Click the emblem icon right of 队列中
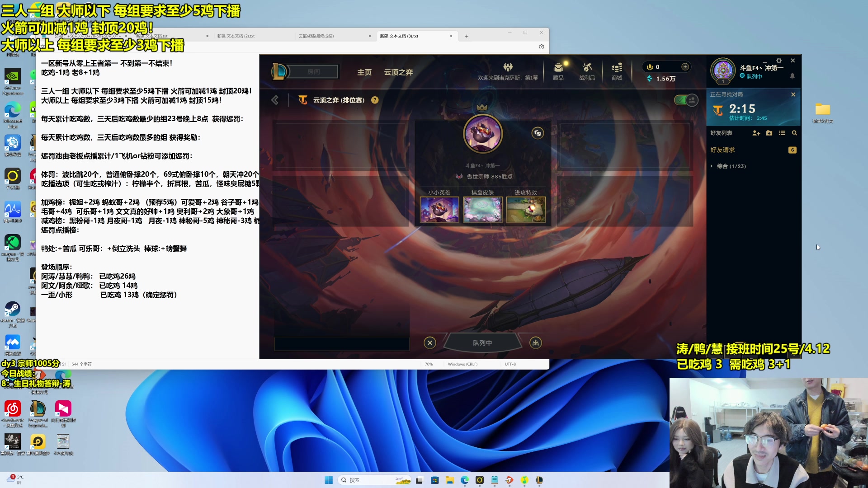The height and width of the screenshot is (488, 868). pyautogui.click(x=536, y=343)
